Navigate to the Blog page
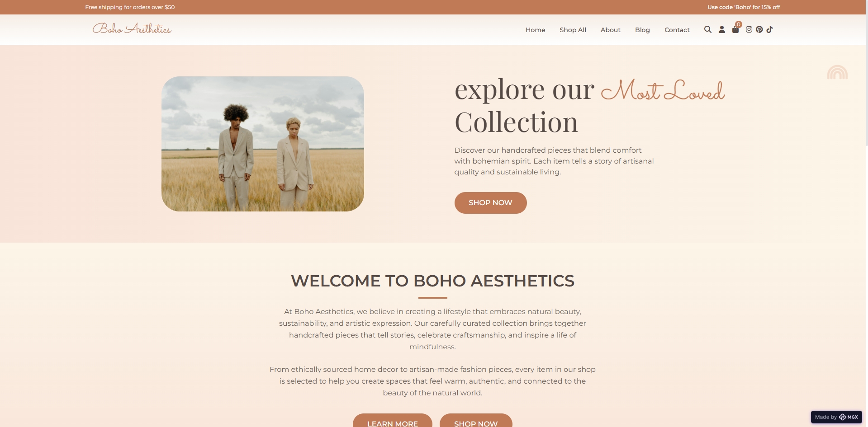 click(642, 30)
